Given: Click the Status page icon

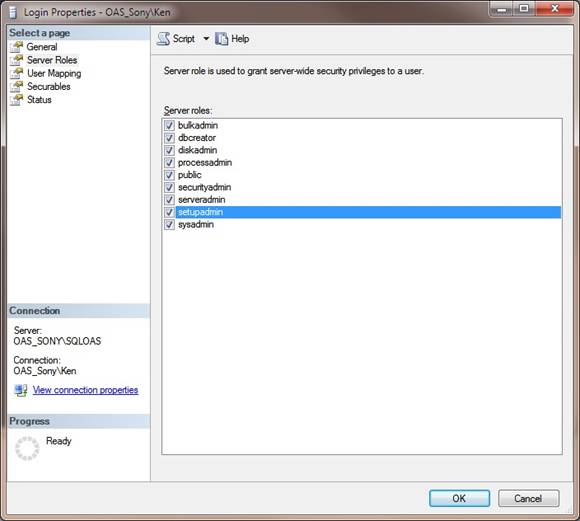Looking at the screenshot, I should coord(17,100).
